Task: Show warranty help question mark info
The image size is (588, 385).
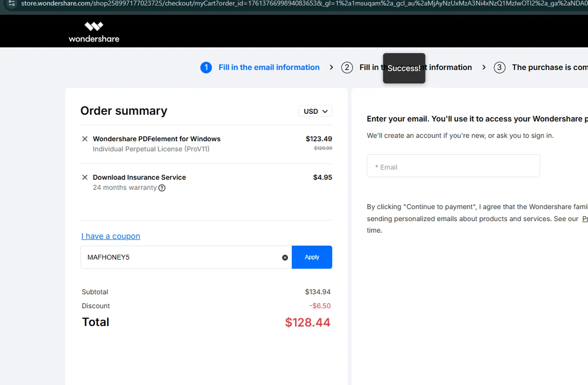Action: pos(162,188)
